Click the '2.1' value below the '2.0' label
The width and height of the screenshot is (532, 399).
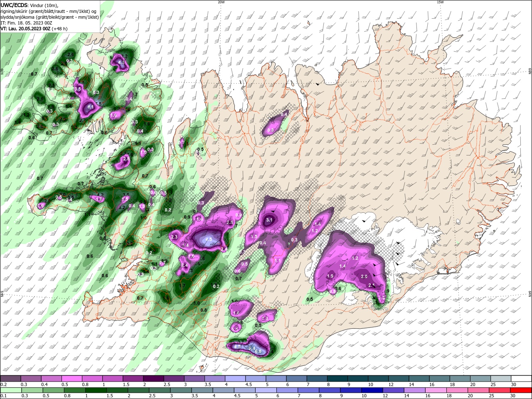(x=372, y=285)
